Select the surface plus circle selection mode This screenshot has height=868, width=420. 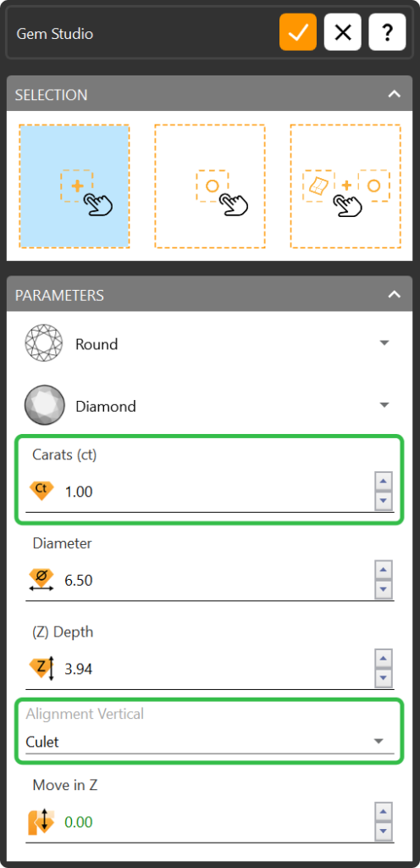pyautogui.click(x=345, y=186)
